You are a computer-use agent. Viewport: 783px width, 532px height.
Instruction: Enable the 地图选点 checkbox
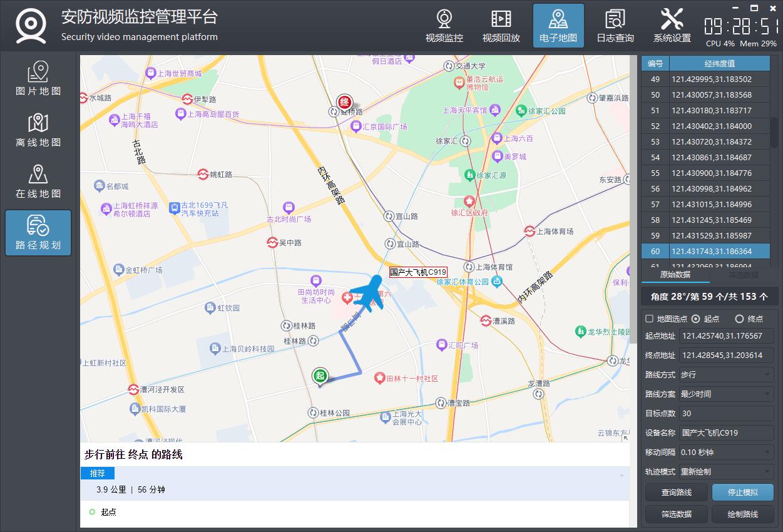click(650, 319)
